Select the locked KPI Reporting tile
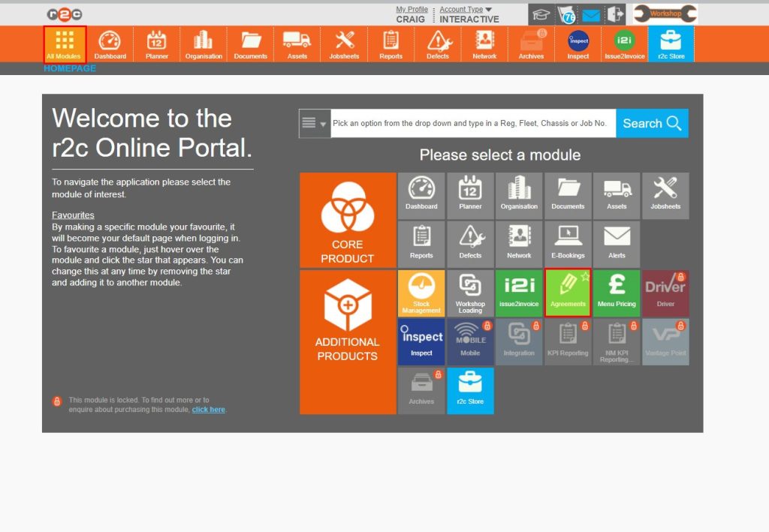This screenshot has height=532, width=769. pyautogui.click(x=568, y=342)
